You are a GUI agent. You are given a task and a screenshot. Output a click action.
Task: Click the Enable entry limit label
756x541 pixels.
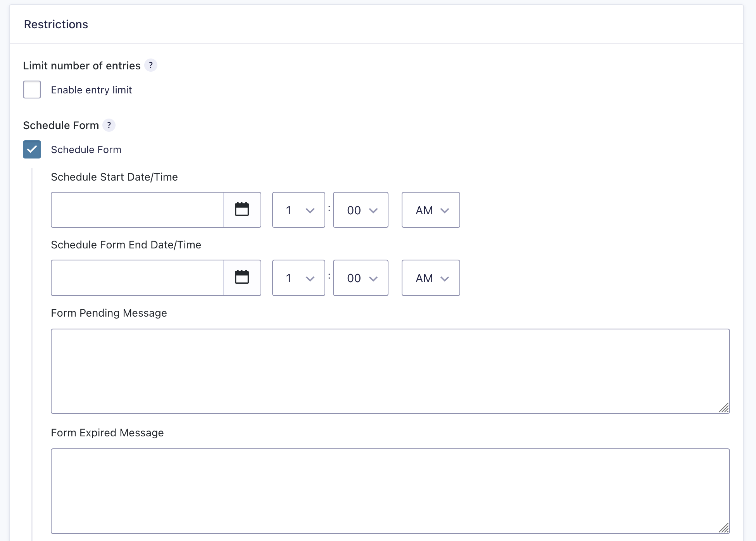91,90
